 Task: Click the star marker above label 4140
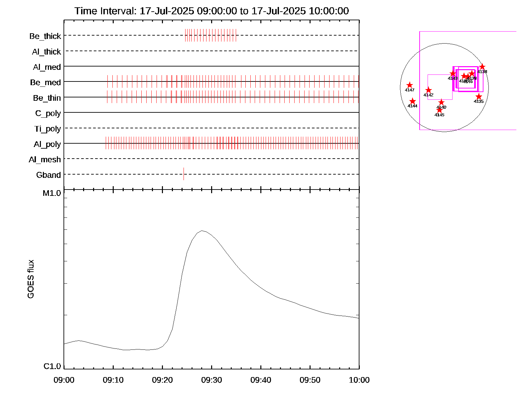[x=441, y=102]
